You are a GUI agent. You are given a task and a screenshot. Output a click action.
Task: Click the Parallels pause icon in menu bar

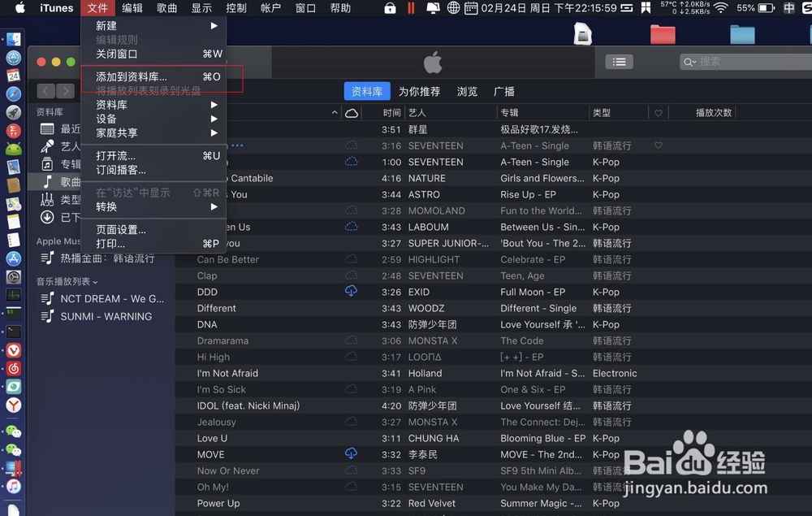[411, 8]
